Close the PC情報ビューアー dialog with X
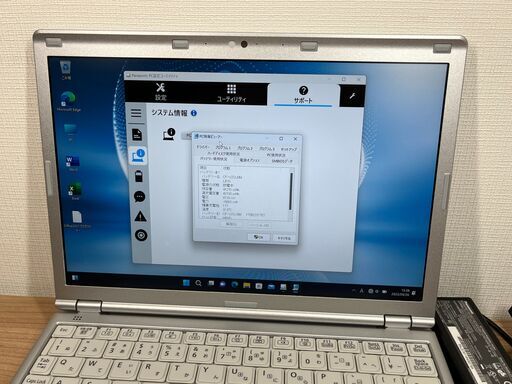 tap(295, 139)
